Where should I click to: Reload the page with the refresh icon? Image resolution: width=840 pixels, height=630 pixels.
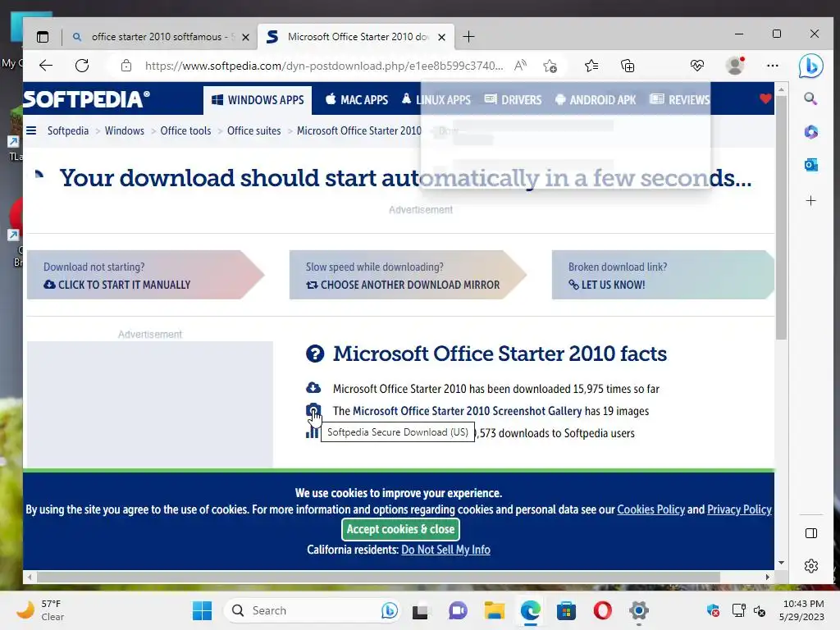tap(82, 66)
